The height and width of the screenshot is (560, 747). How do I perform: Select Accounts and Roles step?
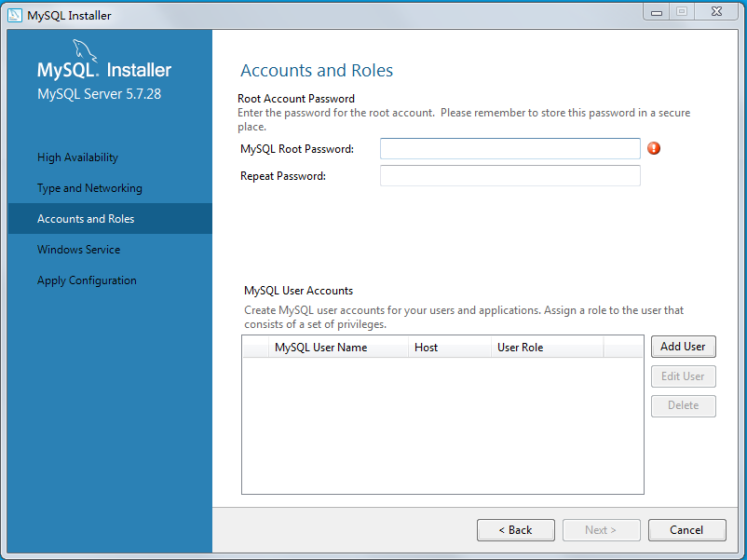[110, 219]
